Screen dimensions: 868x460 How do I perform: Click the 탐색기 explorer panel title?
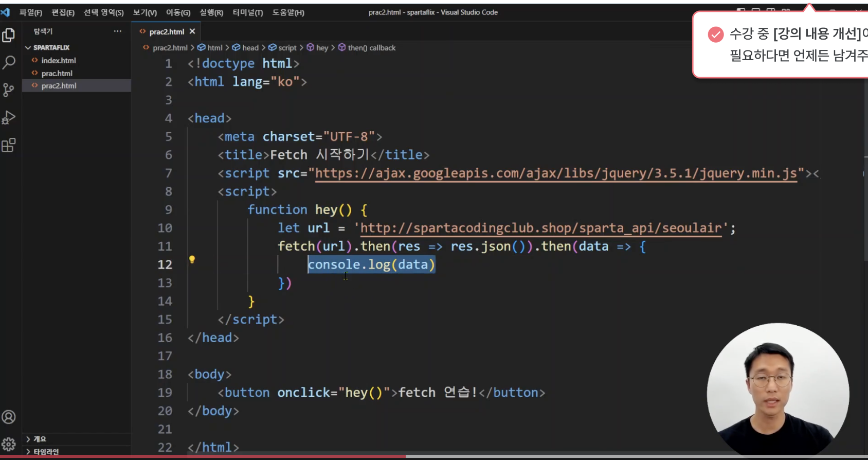coord(43,31)
